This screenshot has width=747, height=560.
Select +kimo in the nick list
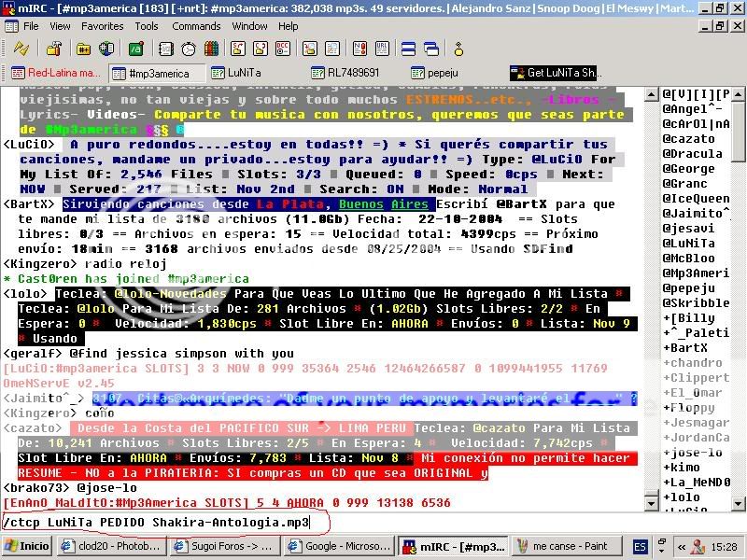point(682,468)
